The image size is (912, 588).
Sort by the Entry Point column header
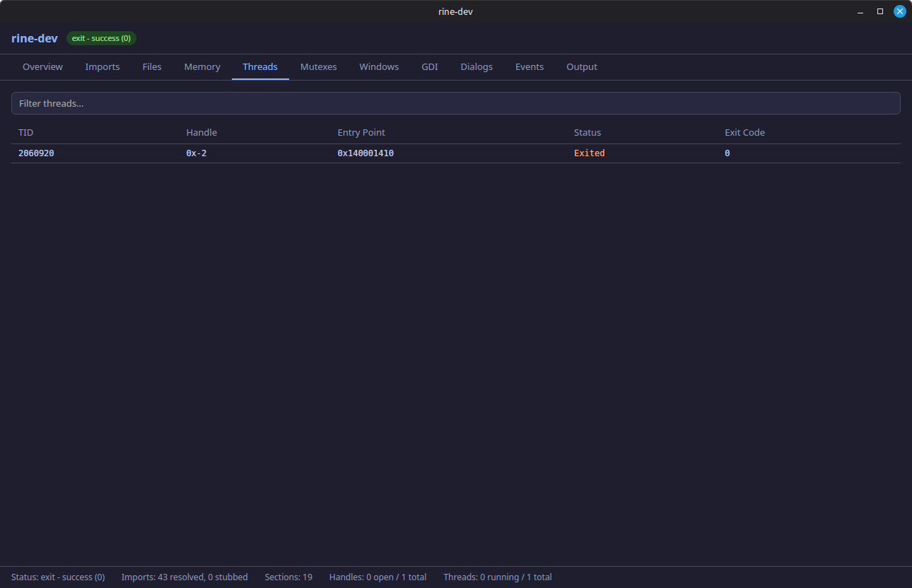click(361, 132)
